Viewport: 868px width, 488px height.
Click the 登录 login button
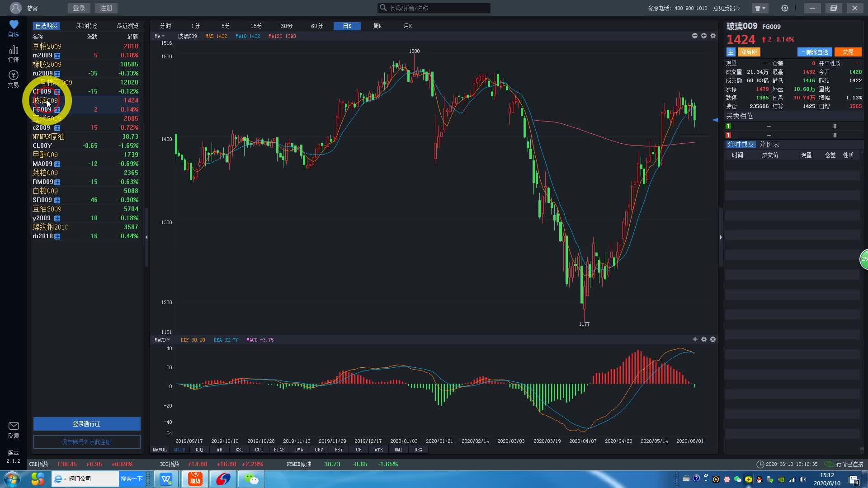click(x=79, y=8)
